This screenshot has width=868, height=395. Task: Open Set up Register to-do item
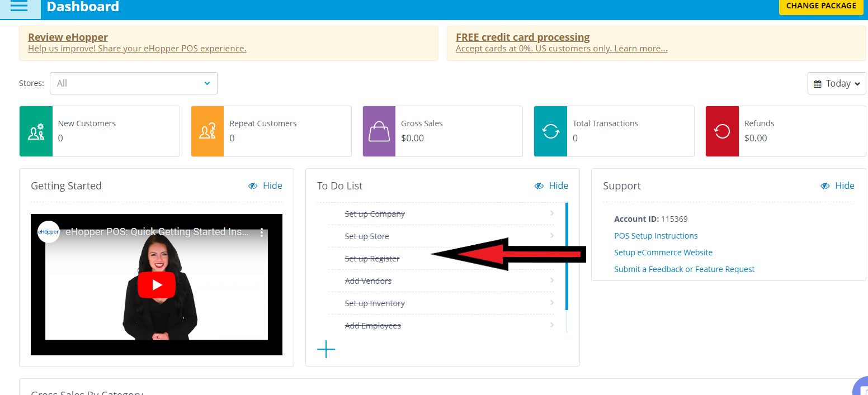pyautogui.click(x=372, y=259)
